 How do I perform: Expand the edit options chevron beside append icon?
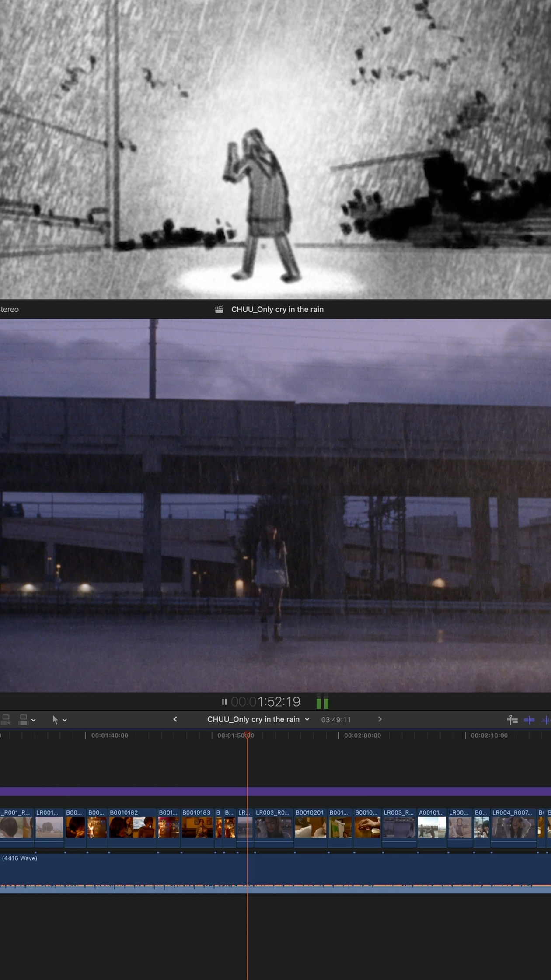coord(33,720)
